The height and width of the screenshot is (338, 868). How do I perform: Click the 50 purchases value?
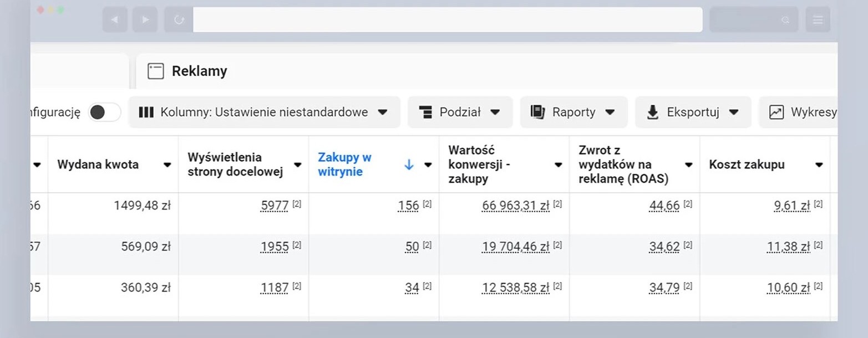tap(412, 247)
